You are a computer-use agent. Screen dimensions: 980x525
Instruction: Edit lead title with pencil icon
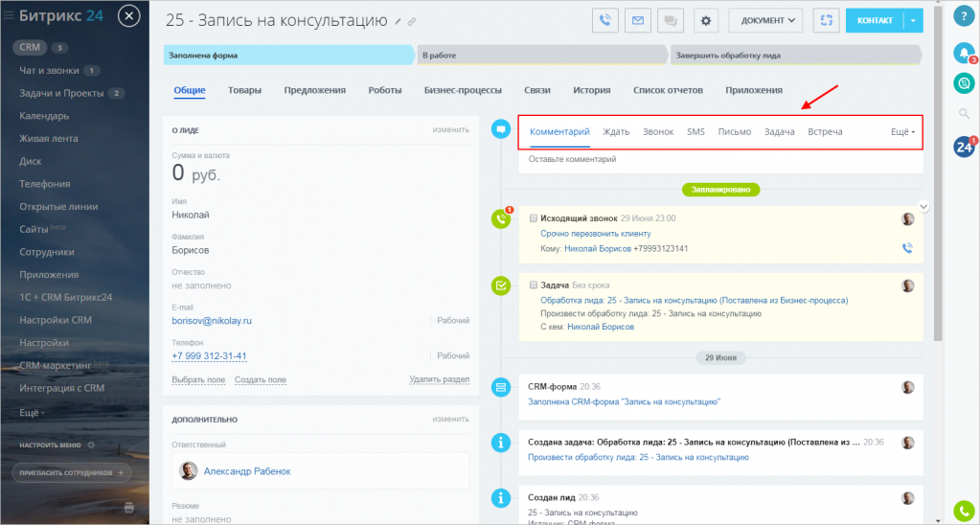pyautogui.click(x=398, y=21)
